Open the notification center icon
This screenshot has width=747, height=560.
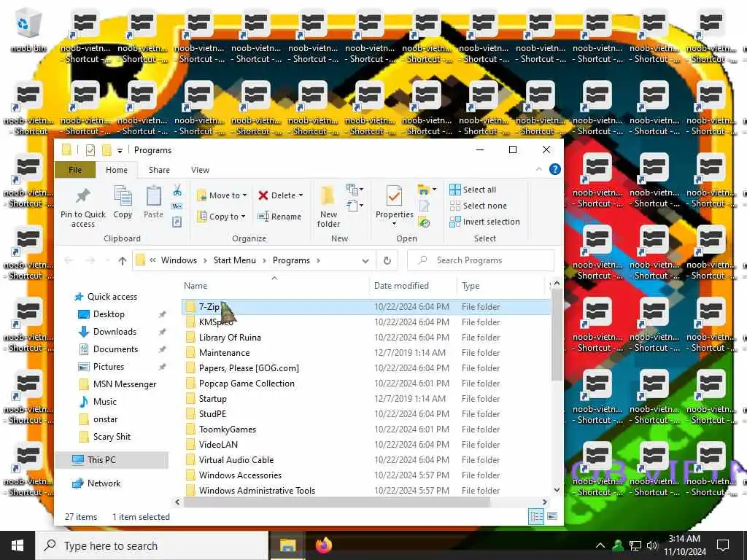pos(723,545)
